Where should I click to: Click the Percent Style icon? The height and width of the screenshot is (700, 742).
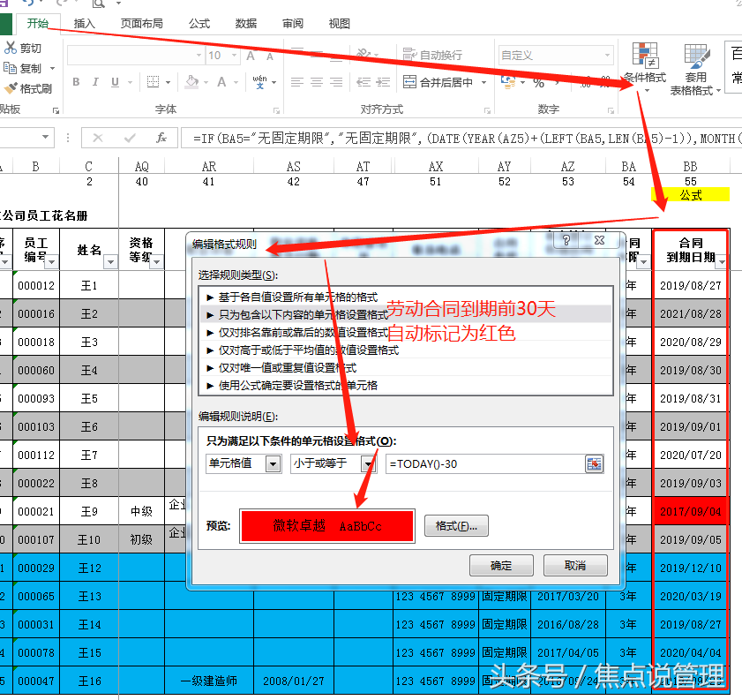click(538, 83)
